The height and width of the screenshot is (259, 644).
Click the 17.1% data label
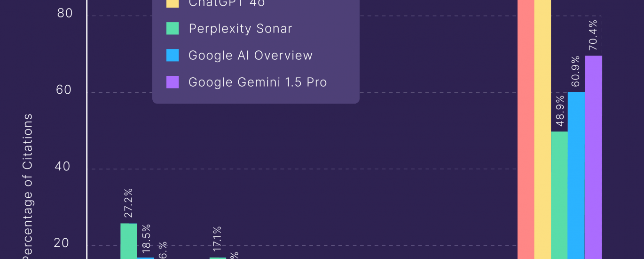coord(217,240)
